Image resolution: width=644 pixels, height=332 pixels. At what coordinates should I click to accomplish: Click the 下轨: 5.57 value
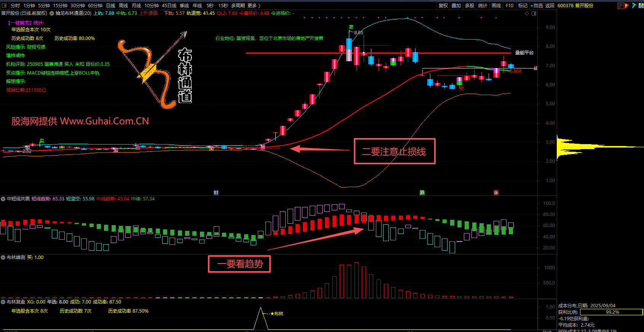(174, 13)
